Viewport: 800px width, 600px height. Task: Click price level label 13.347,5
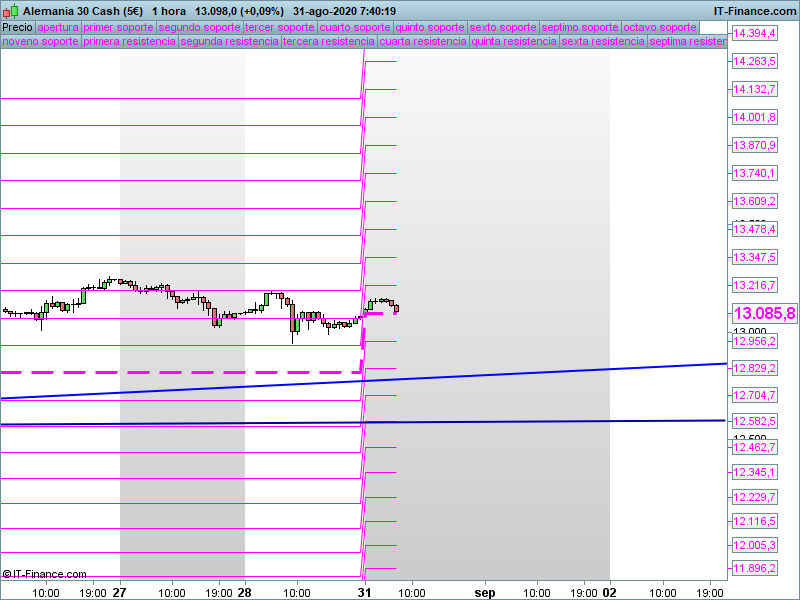pyautogui.click(x=755, y=257)
